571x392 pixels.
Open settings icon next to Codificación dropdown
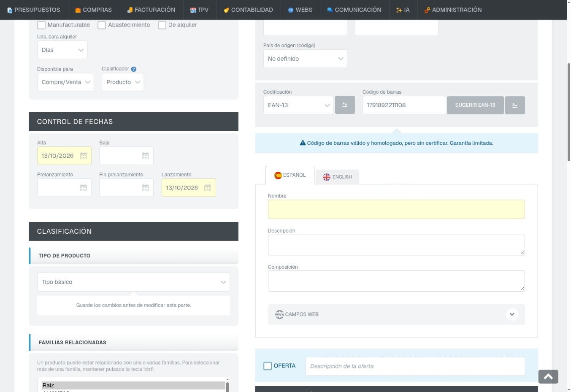click(x=345, y=105)
